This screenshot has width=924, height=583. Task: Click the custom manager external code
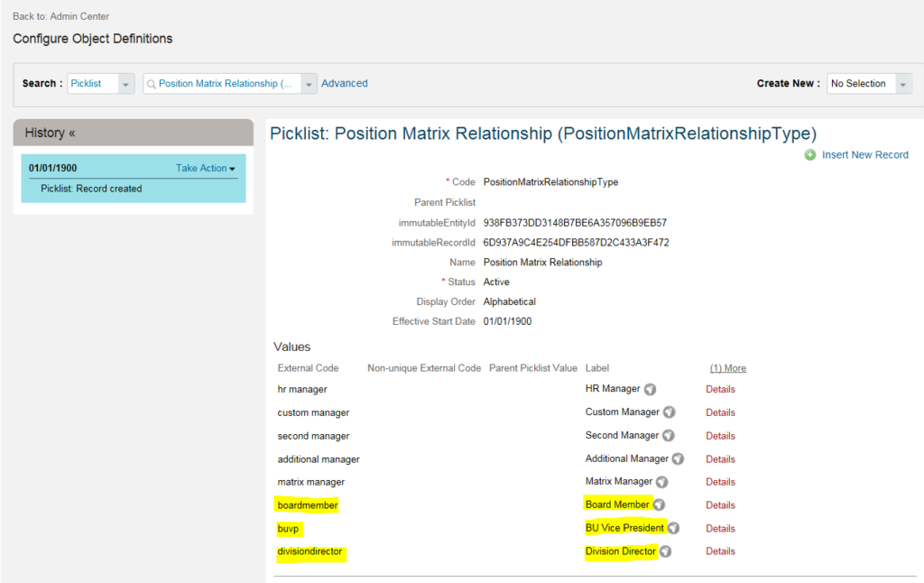tap(313, 412)
